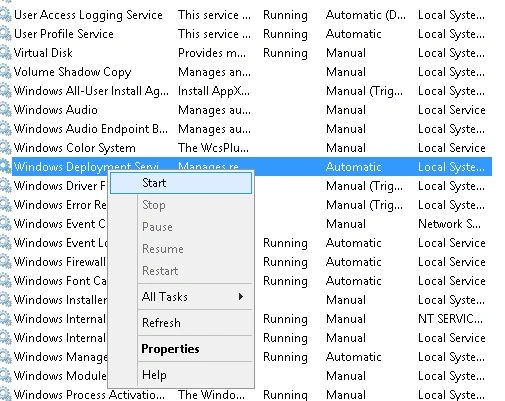Click 'Network S...' log on cell
The width and height of the screenshot is (505, 401).
[x=449, y=224]
